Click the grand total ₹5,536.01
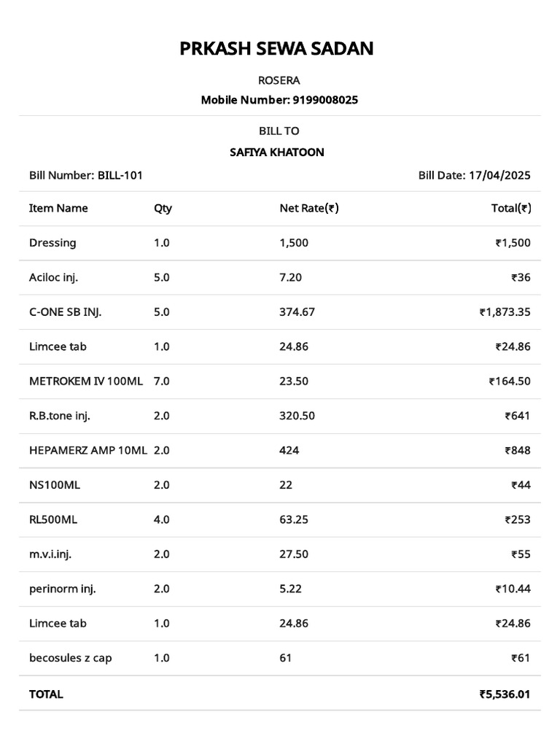This screenshot has width=560, height=747. [505, 694]
